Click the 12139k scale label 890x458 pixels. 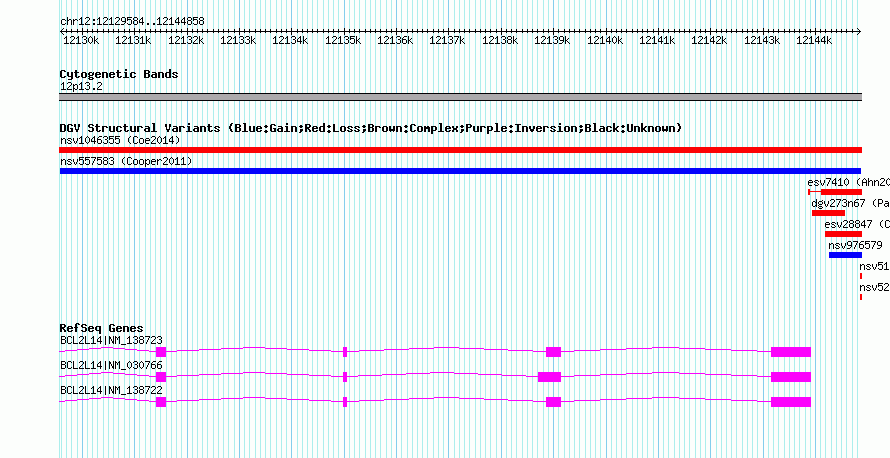tap(552, 40)
